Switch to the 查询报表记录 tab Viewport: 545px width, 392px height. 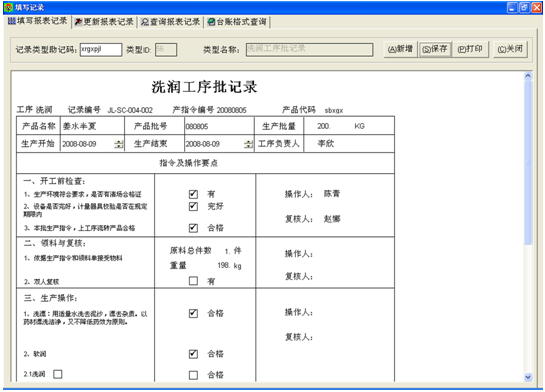tap(170, 22)
